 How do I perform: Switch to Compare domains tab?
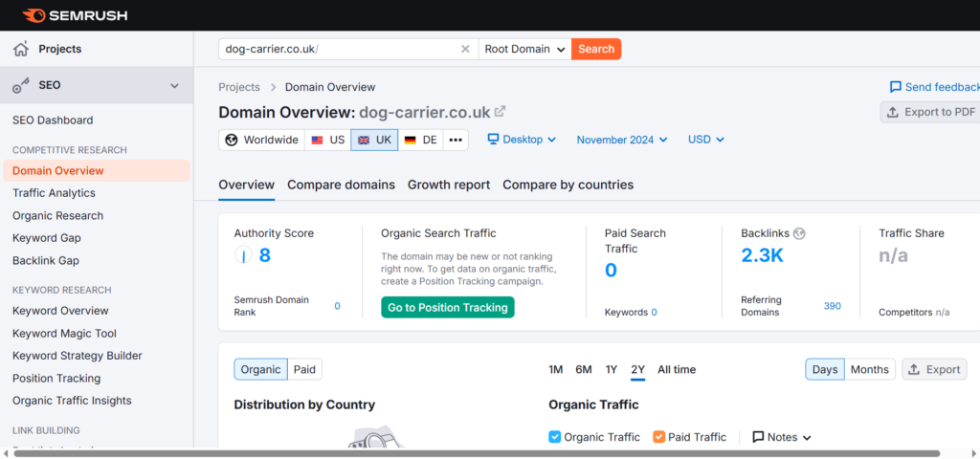(342, 185)
